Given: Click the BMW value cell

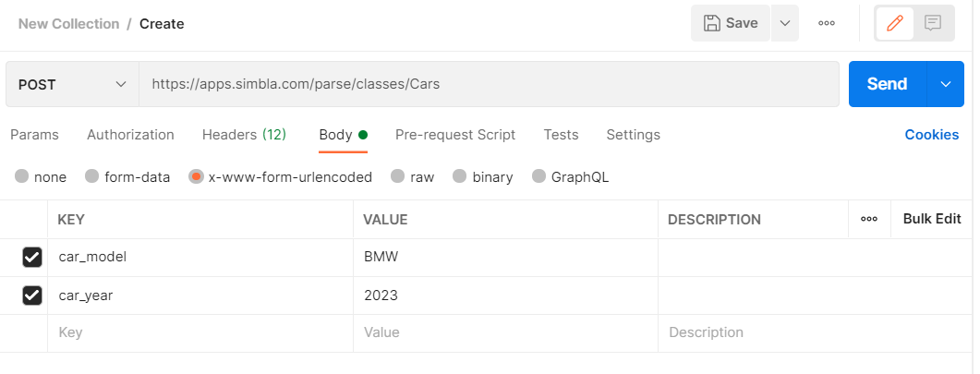Looking at the screenshot, I should click(503, 258).
